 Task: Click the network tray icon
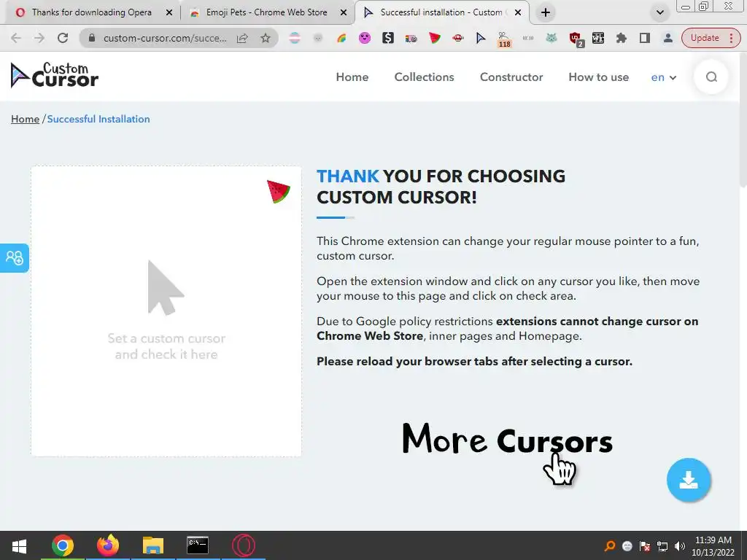point(662,546)
